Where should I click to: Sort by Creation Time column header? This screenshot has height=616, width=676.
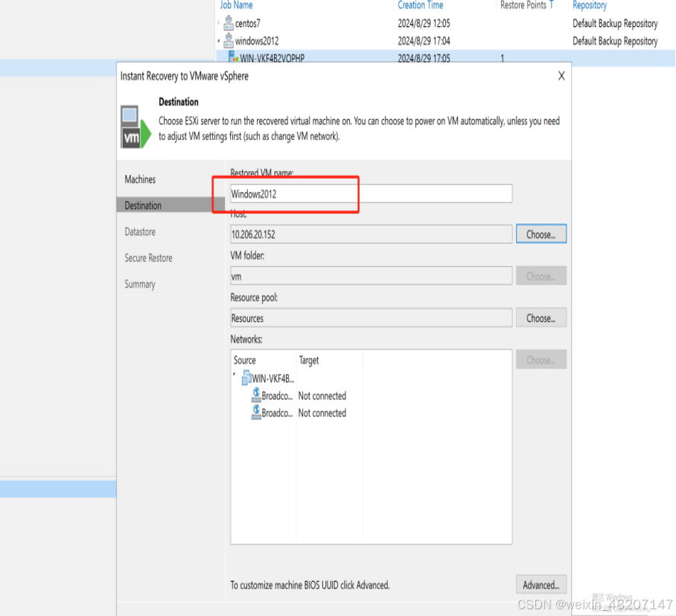coord(421,5)
